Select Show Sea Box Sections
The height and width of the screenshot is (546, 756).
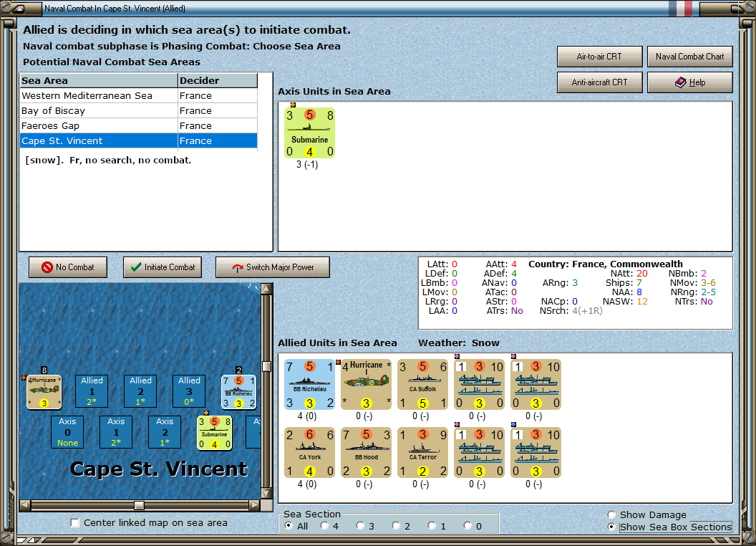point(612,527)
